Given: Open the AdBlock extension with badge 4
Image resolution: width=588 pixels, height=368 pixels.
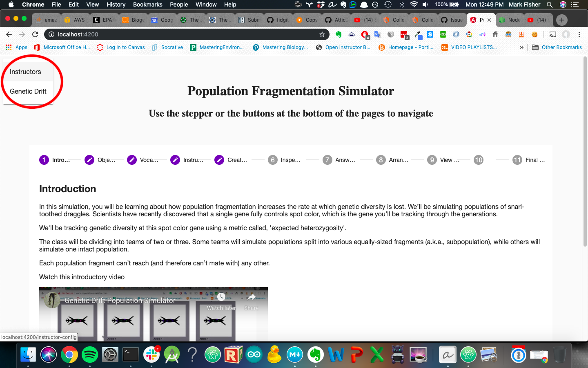Looking at the screenshot, I should 365,35.
